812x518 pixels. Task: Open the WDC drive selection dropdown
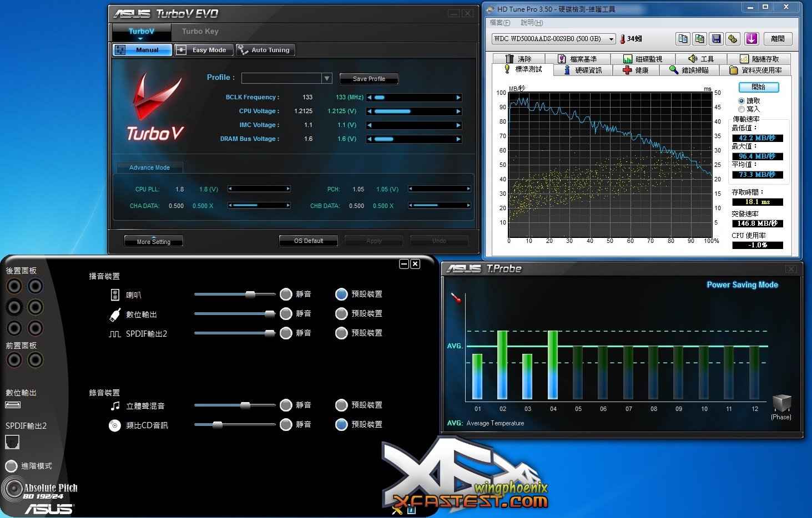[611, 39]
